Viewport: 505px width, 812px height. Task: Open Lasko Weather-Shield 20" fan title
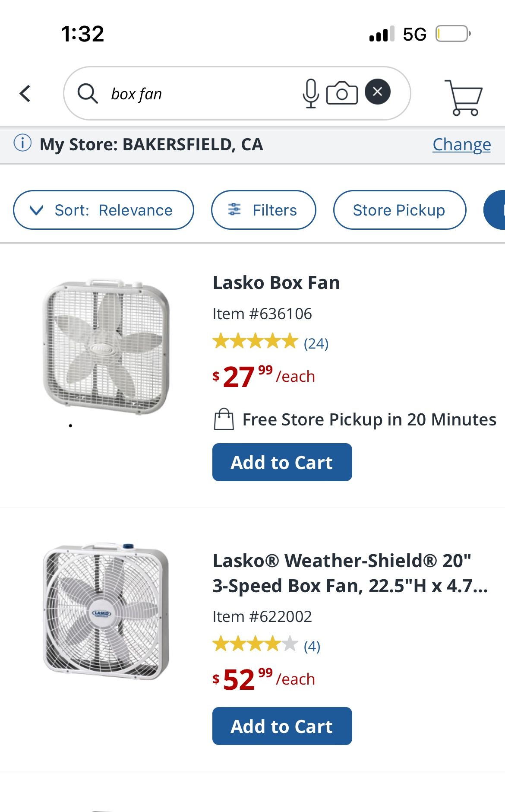[x=350, y=573]
